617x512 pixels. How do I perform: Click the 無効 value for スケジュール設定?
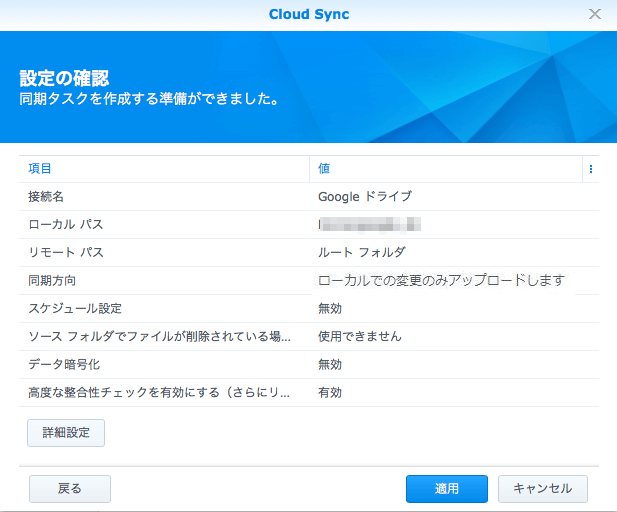(330, 309)
